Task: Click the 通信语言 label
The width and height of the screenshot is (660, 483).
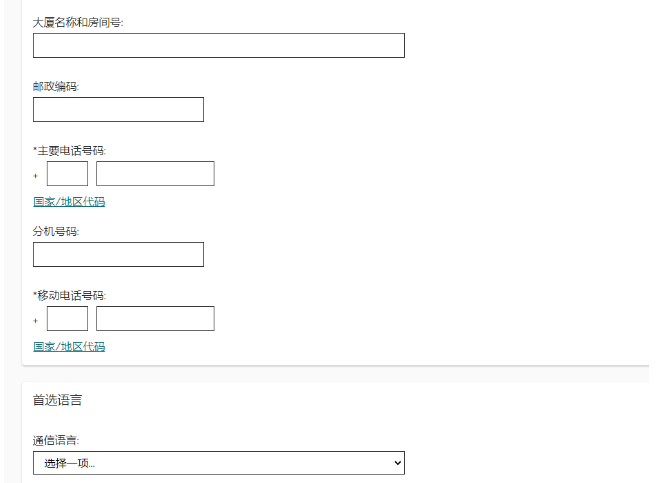Action: (56, 439)
